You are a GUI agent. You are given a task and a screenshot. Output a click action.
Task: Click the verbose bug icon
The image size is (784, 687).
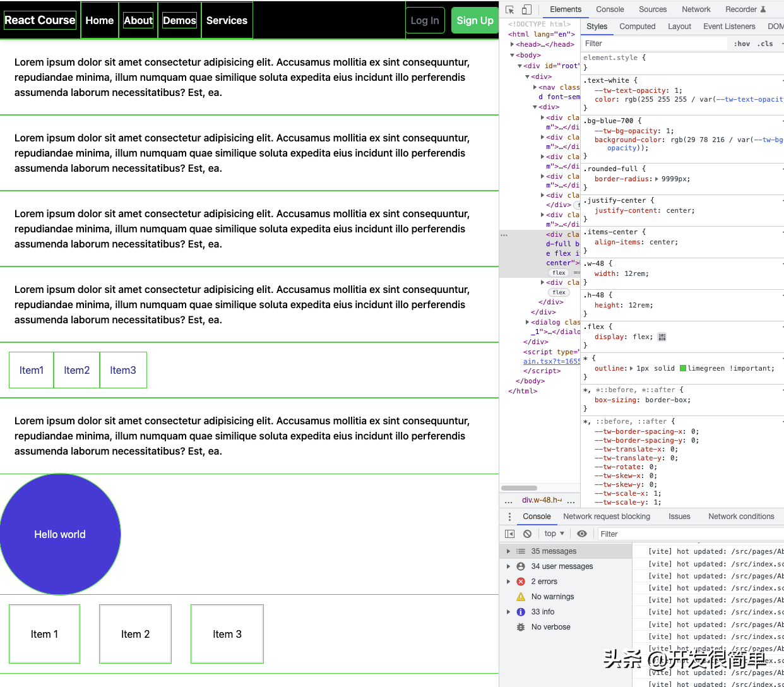(521, 627)
